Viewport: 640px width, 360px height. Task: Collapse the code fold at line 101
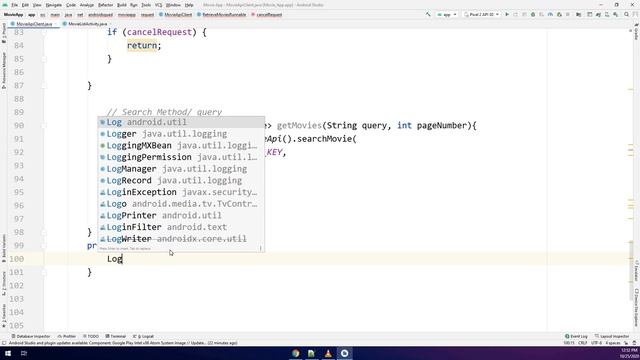pos(44,272)
